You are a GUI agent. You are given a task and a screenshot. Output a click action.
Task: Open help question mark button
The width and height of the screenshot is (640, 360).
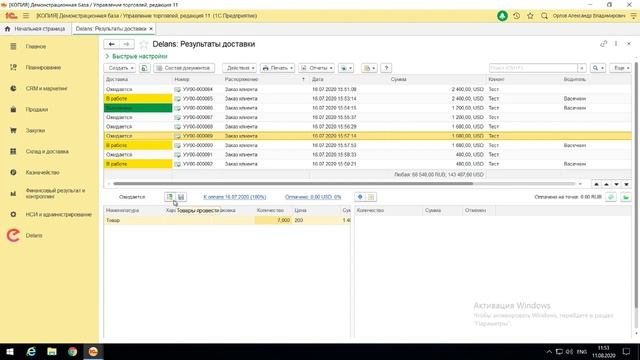pos(386,68)
